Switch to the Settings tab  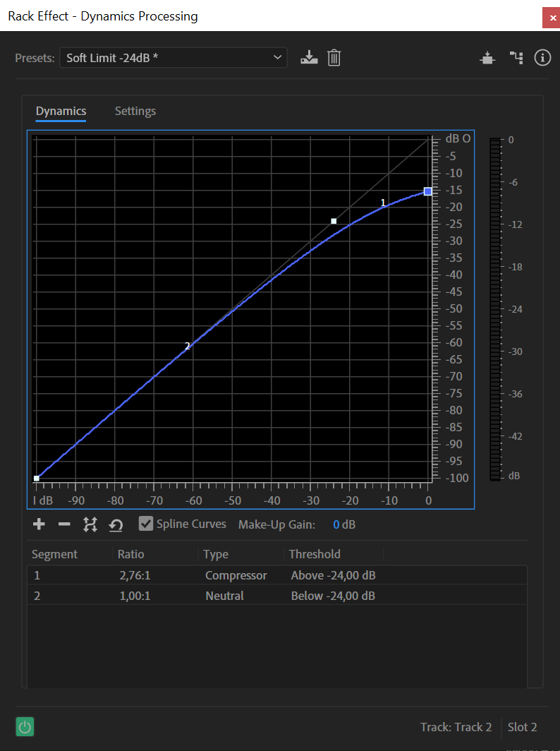(135, 111)
